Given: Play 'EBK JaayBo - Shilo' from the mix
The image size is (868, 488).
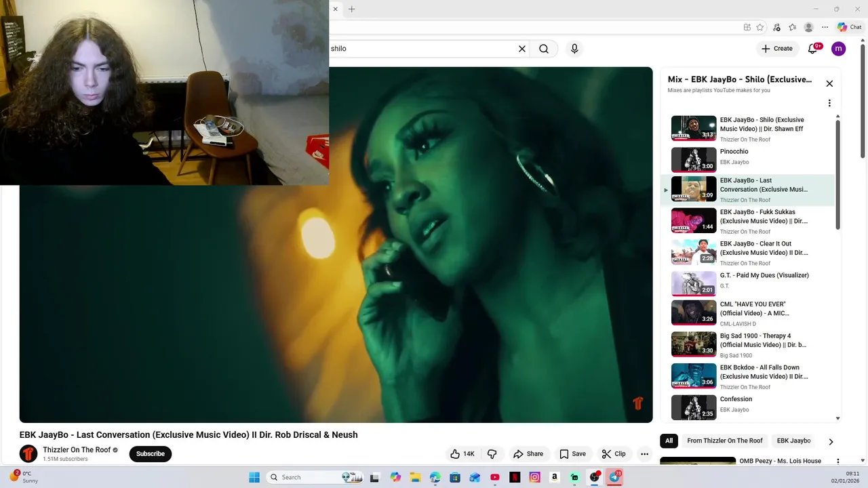Looking at the screenshot, I should click(x=748, y=128).
